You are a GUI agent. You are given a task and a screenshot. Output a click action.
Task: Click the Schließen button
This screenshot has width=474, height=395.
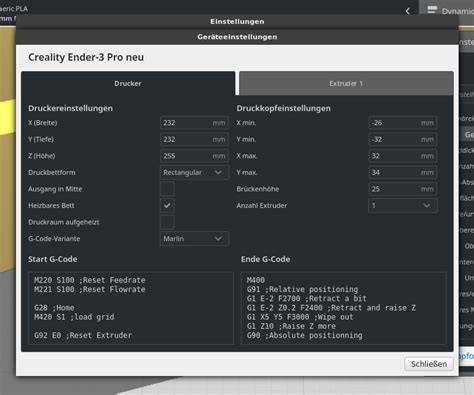tap(429, 364)
